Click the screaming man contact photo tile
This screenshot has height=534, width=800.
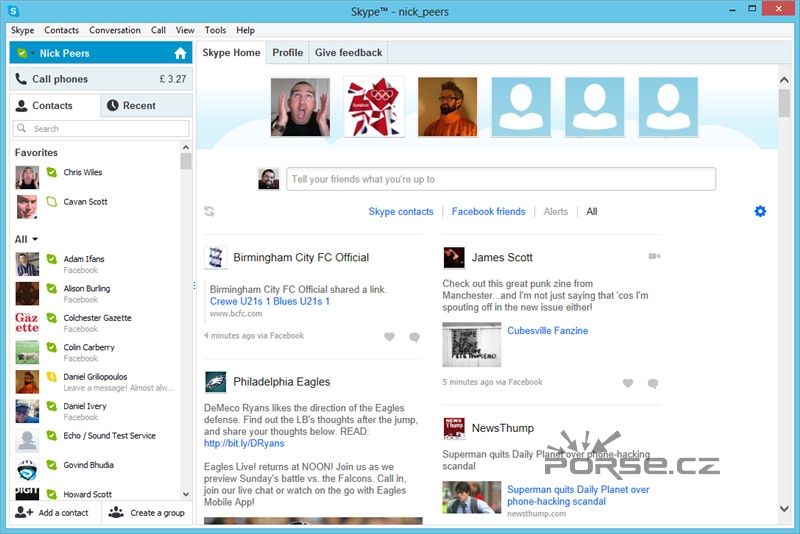tap(301, 107)
